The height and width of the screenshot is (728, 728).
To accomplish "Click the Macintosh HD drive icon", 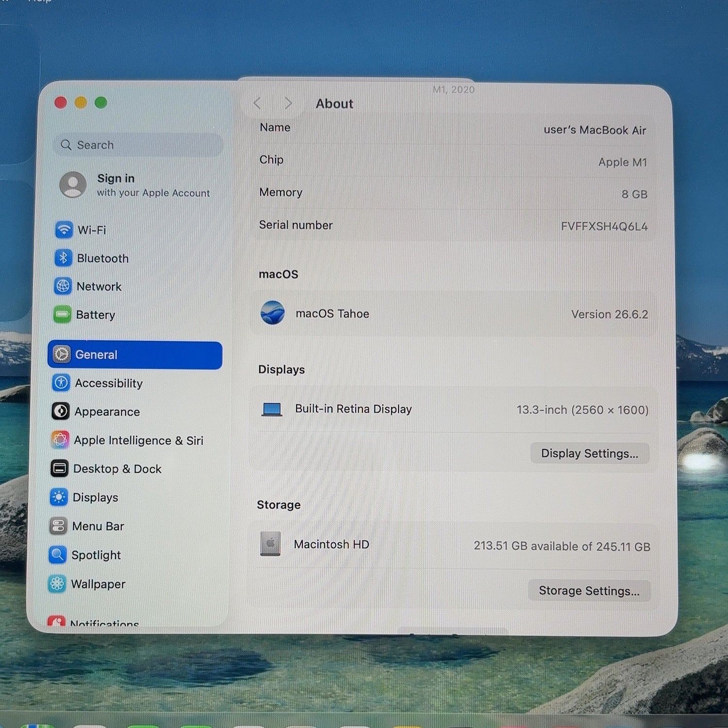I will (270, 544).
